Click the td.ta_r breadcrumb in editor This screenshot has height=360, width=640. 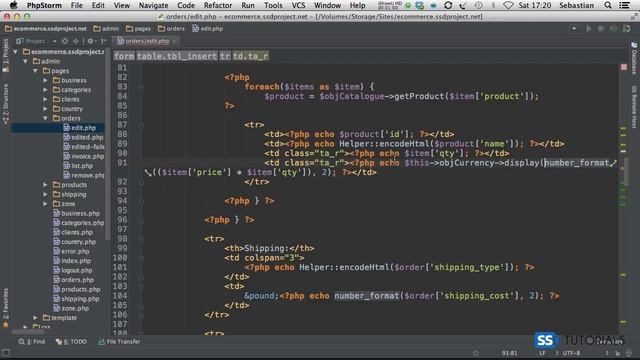pos(250,56)
